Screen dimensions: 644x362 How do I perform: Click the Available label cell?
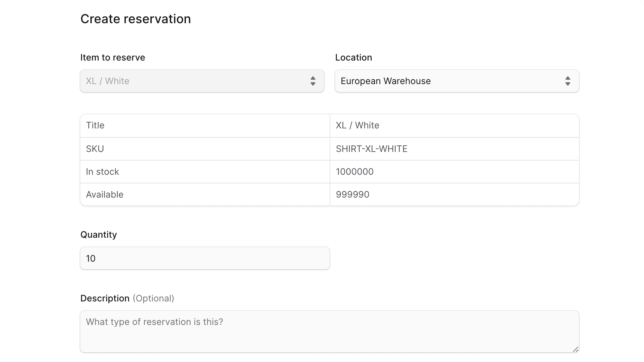click(x=105, y=194)
